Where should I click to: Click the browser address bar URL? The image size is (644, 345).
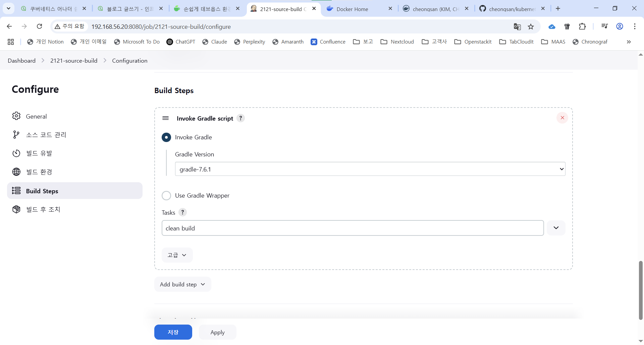161,26
